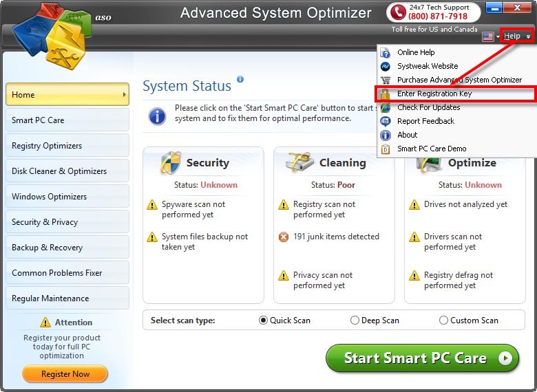Click the US flag language icon

point(487,36)
